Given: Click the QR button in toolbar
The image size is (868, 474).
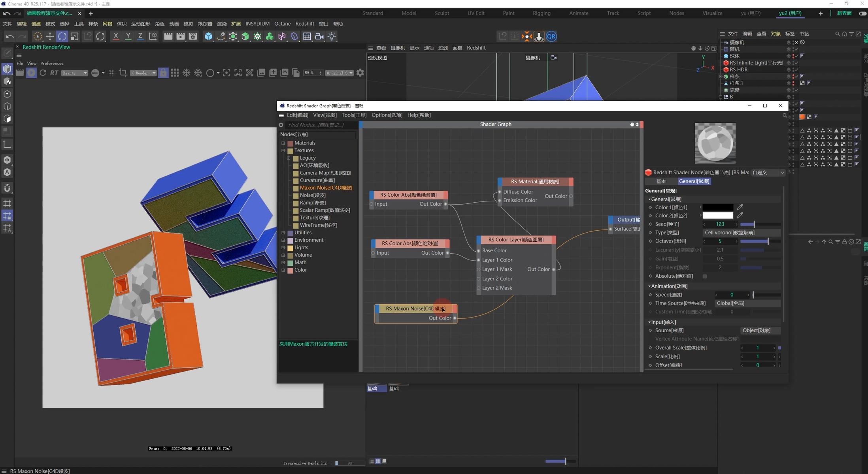Looking at the screenshot, I should 551,36.
